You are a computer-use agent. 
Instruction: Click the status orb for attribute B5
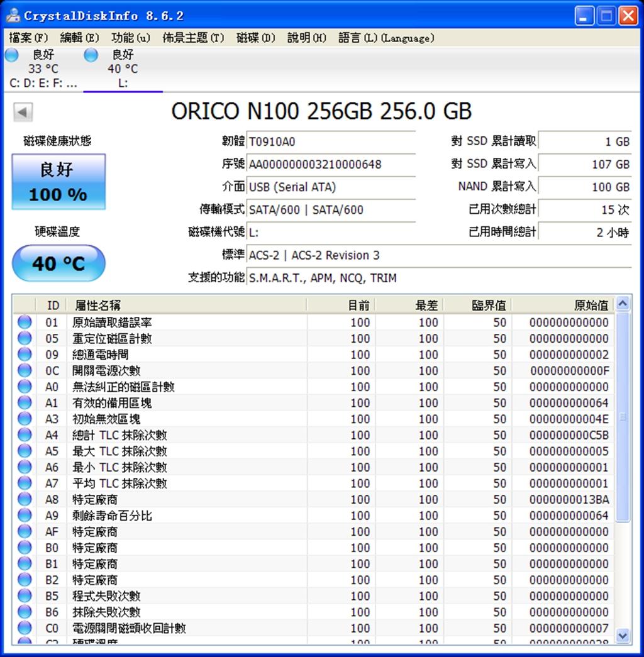pos(25,596)
